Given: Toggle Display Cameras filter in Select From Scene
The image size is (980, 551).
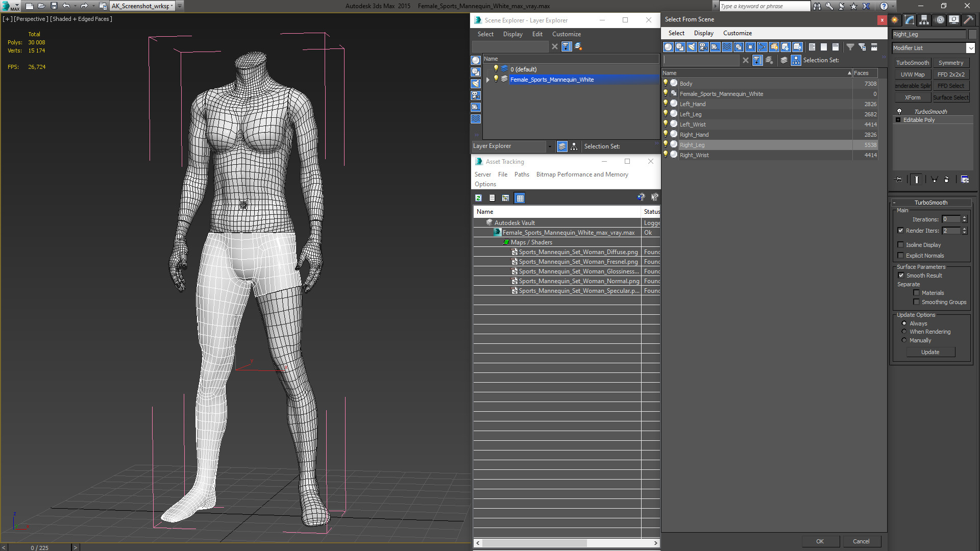Looking at the screenshot, I should tap(703, 47).
